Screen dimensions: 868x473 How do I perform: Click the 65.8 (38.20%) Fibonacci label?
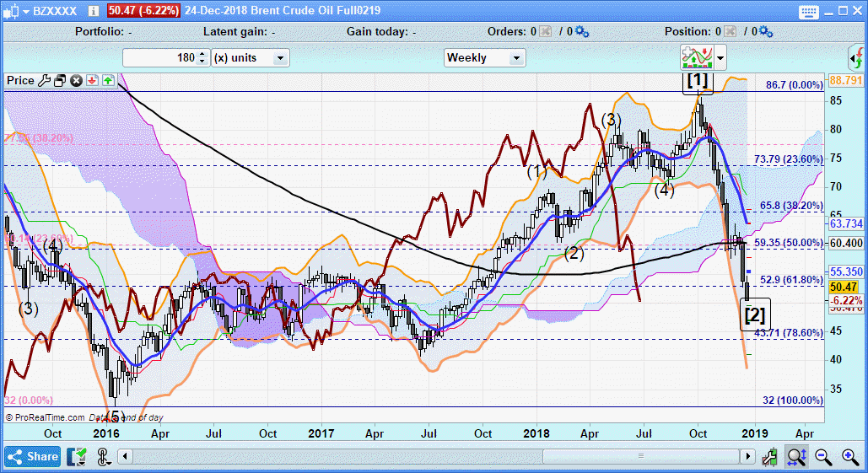point(791,206)
